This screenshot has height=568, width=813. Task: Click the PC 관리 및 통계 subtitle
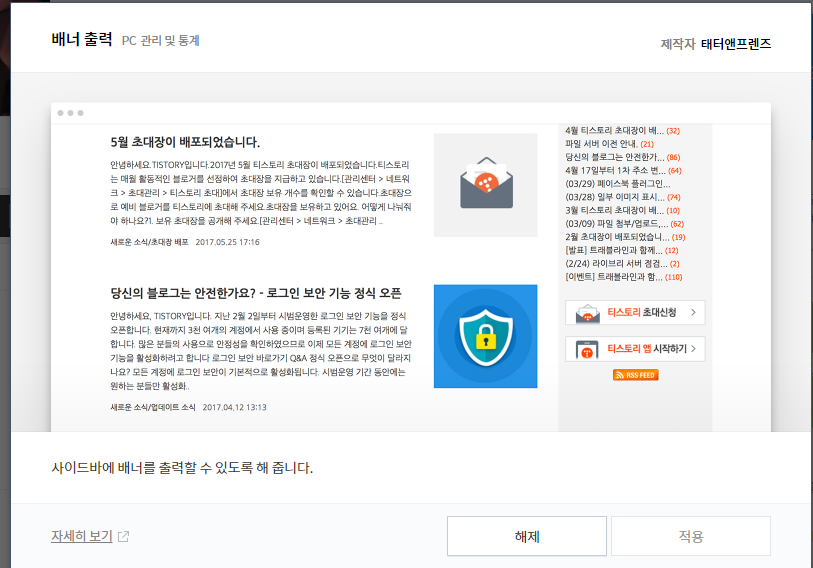tap(161, 40)
